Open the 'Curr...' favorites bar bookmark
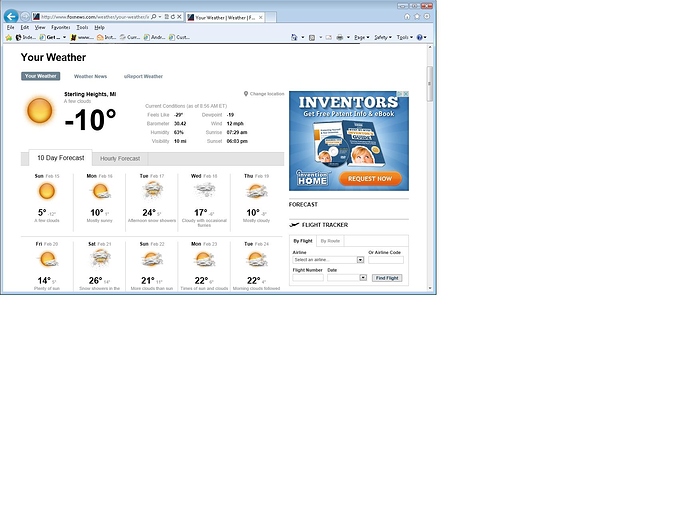Image resolution: width=690 pixels, height=517 pixels. 130,37
